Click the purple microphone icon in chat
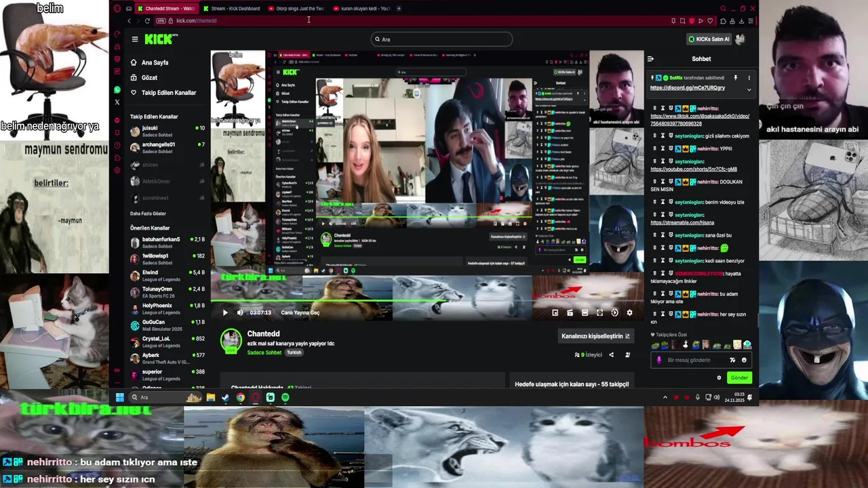 (x=659, y=360)
